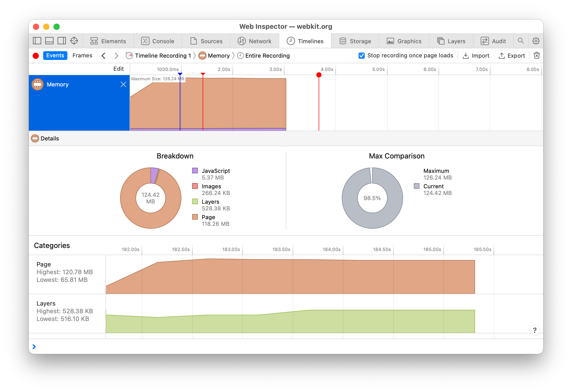Open the Storage tab
This screenshot has height=392, width=572.
click(355, 41)
